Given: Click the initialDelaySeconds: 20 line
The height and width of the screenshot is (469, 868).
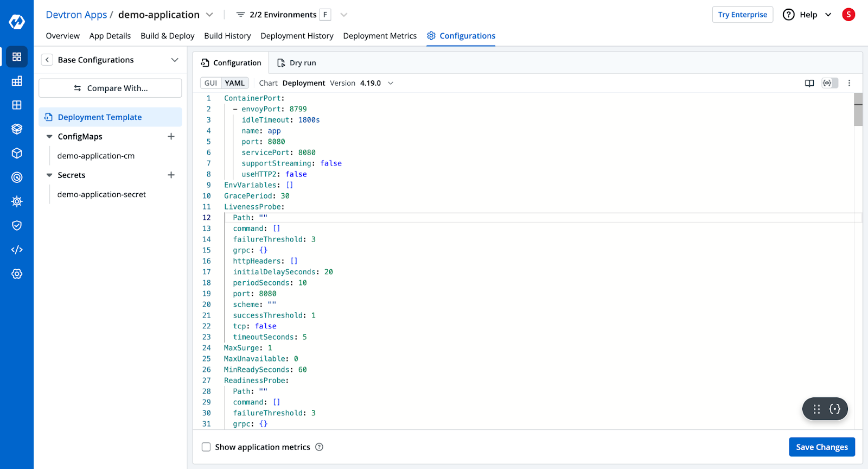Looking at the screenshot, I should (283, 272).
